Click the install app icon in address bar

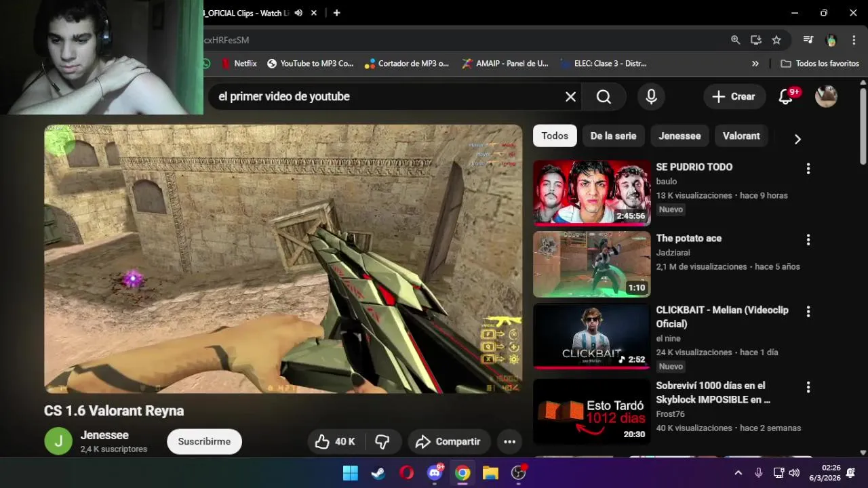756,40
